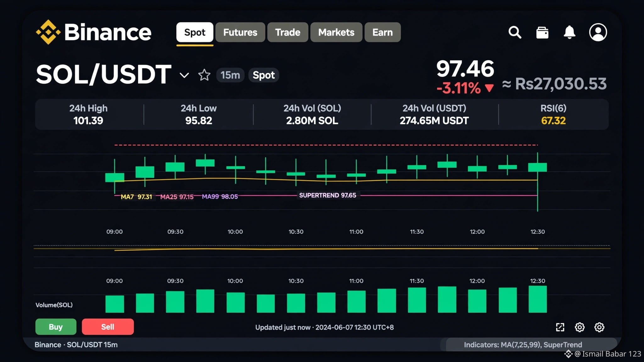Click the green Buy button
This screenshot has height=362, width=644.
click(56, 327)
